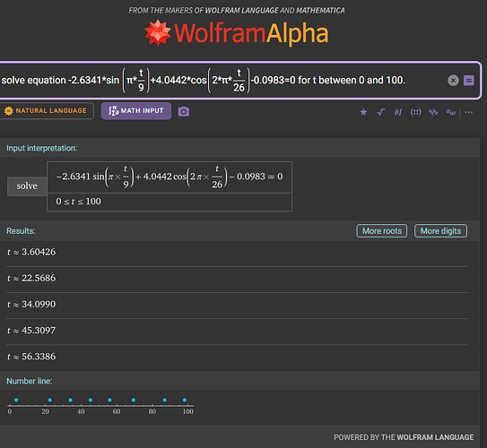
Task: Switch to Natural Language input mode
Action: click(x=46, y=111)
